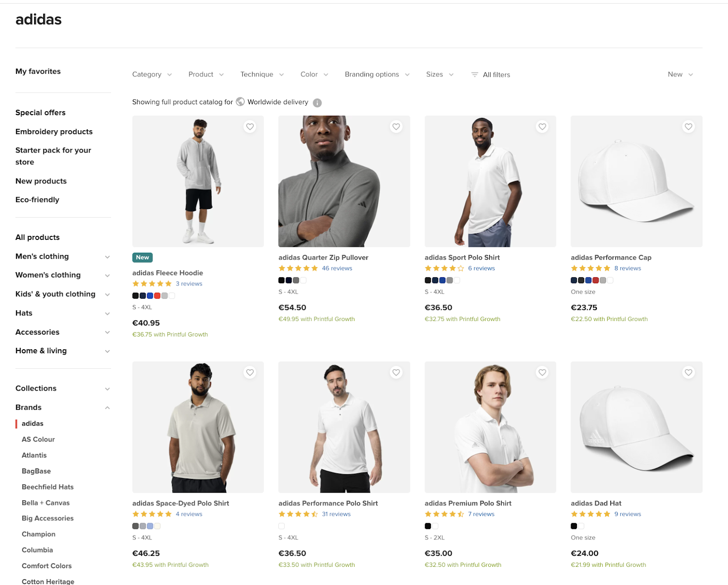Open the Embroidery products page
The image size is (728, 585).
(54, 132)
